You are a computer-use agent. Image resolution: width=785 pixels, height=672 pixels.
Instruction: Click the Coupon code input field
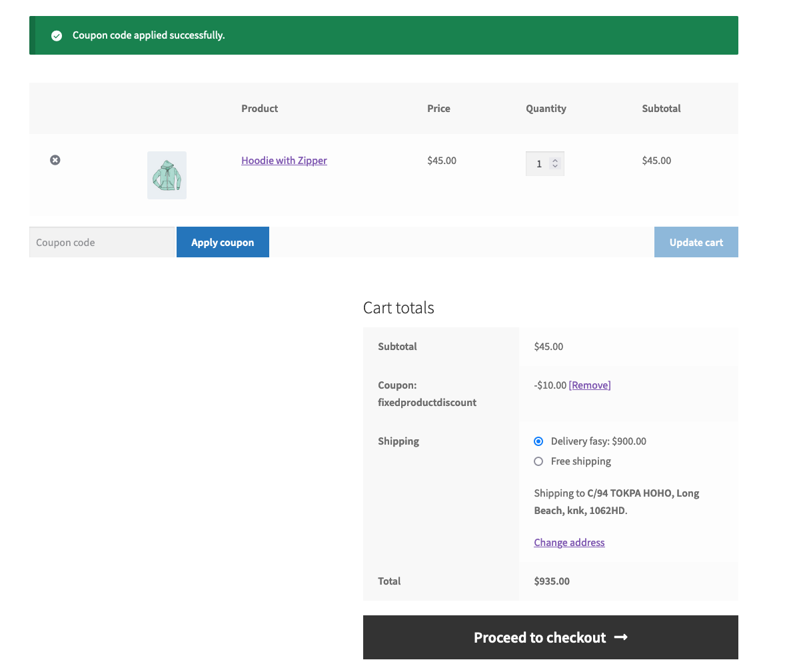pyautogui.click(x=101, y=242)
